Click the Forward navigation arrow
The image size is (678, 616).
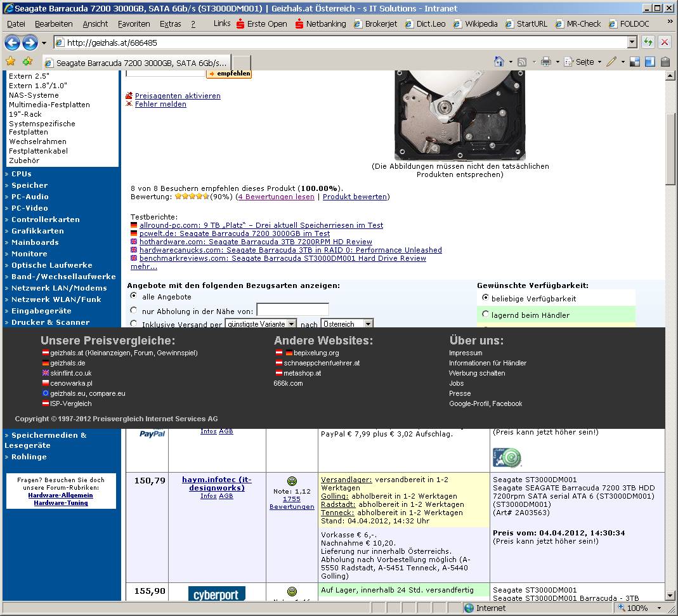29,43
